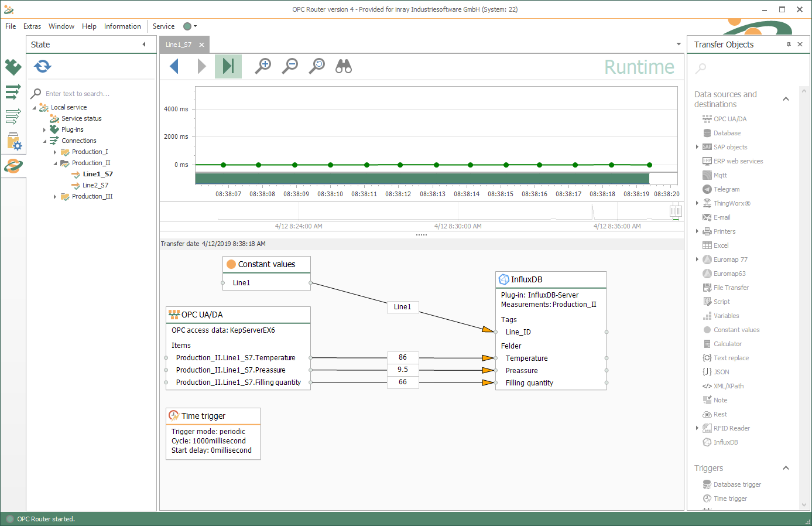812x526 pixels.
Task: Open the Service status dropdown arrow
Action: [196, 26]
